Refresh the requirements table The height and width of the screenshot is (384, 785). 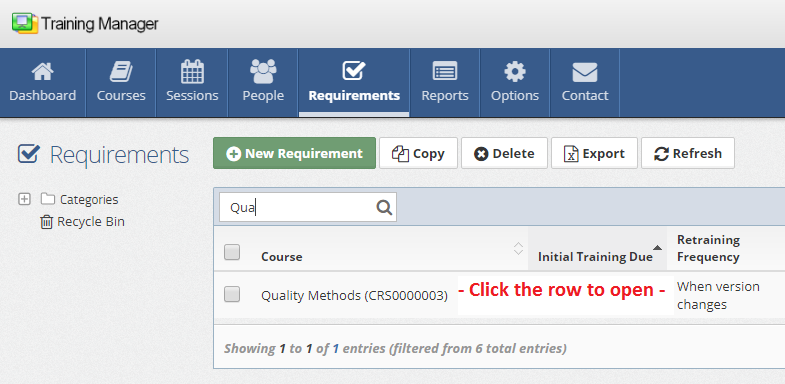[688, 153]
